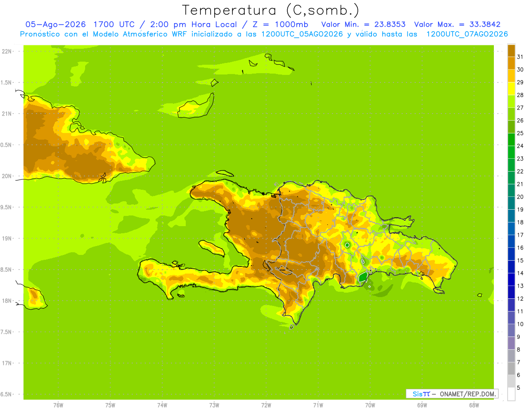Click legend value "10" on color scale
532x411 pixels.
(x=520, y=324)
